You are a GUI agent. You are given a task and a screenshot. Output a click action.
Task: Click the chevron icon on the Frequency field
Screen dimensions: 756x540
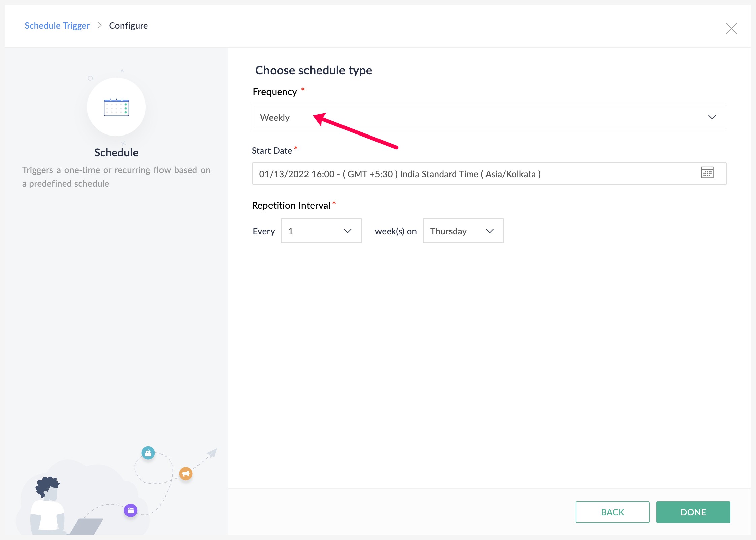click(x=712, y=117)
